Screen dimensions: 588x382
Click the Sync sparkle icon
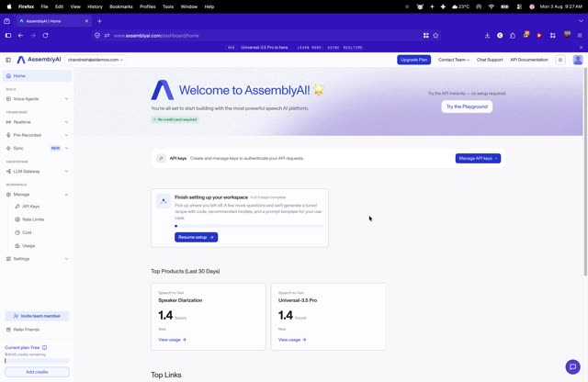click(x=8, y=148)
